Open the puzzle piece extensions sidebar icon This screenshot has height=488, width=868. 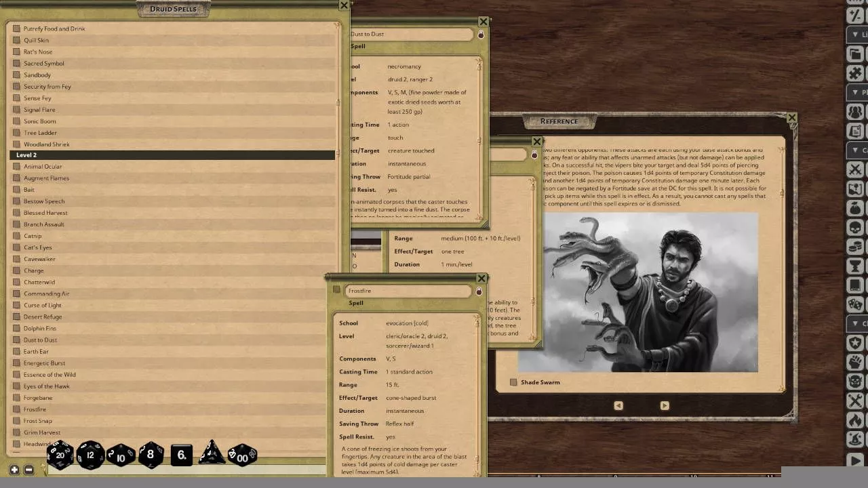856,73
